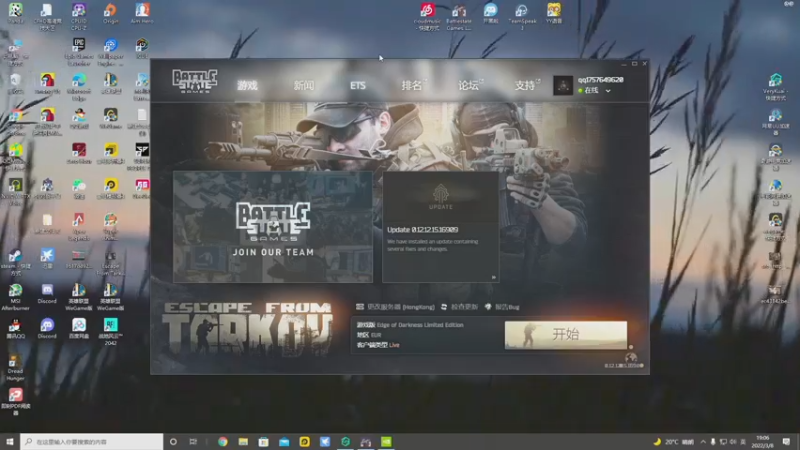Click the username qq1757649620
This screenshot has width=800, height=450.
601,80
